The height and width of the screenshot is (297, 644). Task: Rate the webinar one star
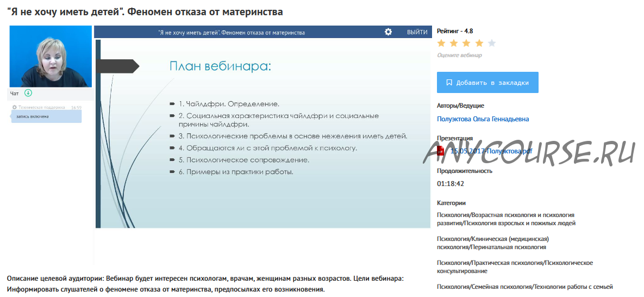pyautogui.click(x=441, y=44)
